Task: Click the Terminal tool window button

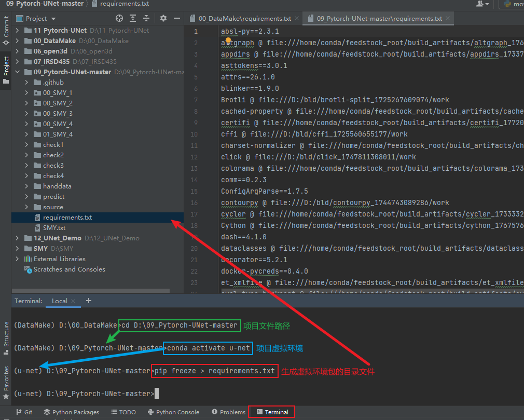Action: coord(272,412)
